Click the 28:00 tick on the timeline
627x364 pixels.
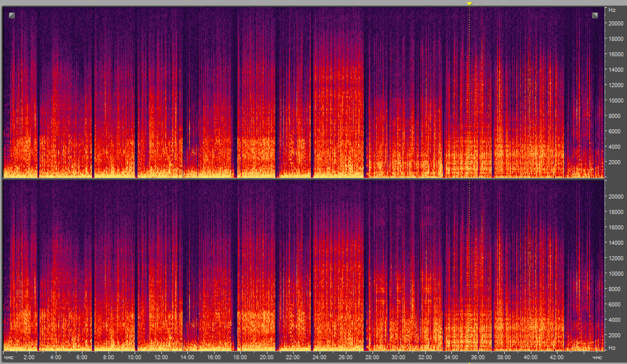[372, 358]
